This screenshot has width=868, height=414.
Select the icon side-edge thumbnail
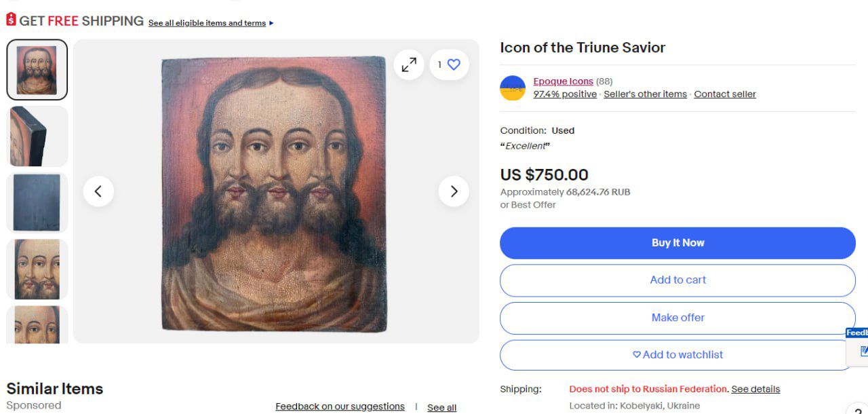tap(37, 136)
